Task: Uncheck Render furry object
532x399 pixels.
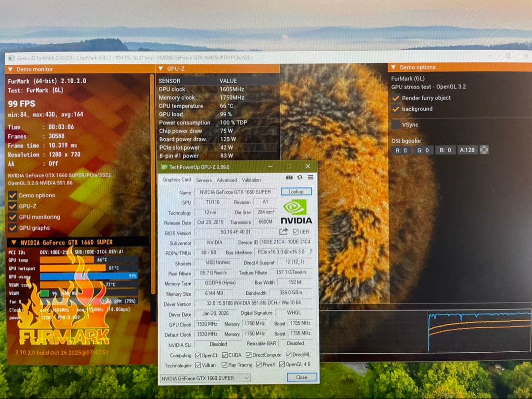Action: click(396, 98)
